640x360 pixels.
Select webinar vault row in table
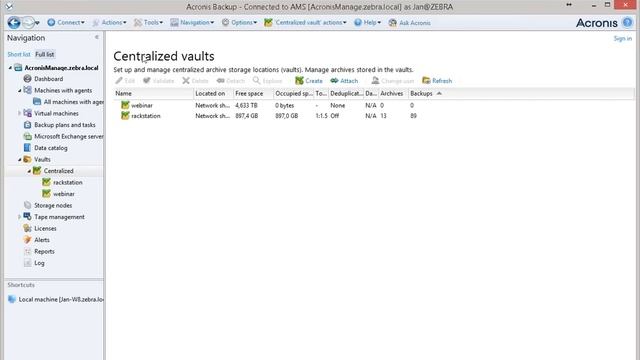tap(373, 105)
